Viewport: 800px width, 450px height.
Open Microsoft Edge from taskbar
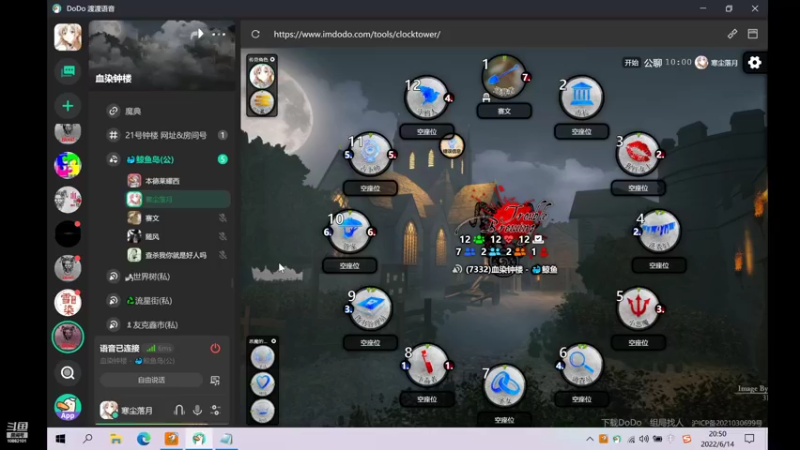tap(143, 439)
